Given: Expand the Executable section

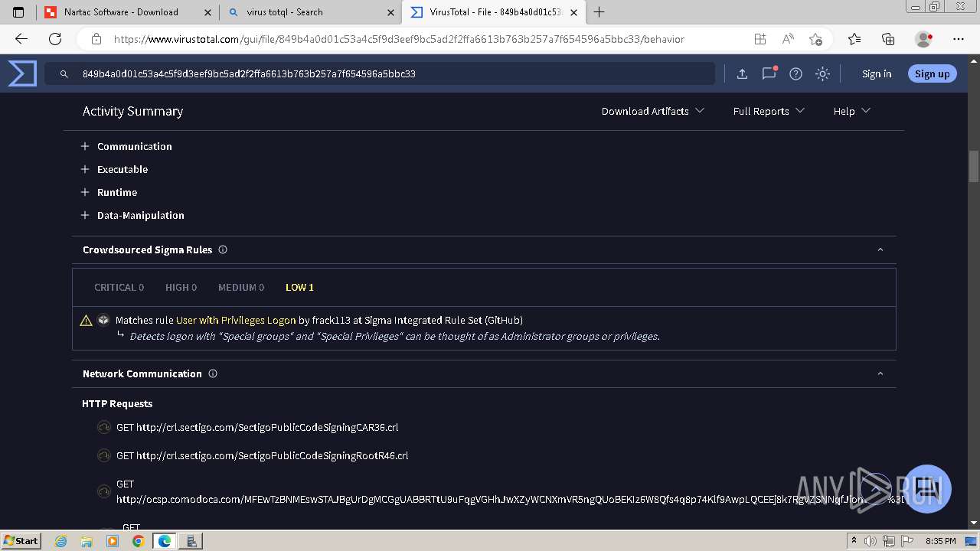Looking at the screenshot, I should 114,169.
